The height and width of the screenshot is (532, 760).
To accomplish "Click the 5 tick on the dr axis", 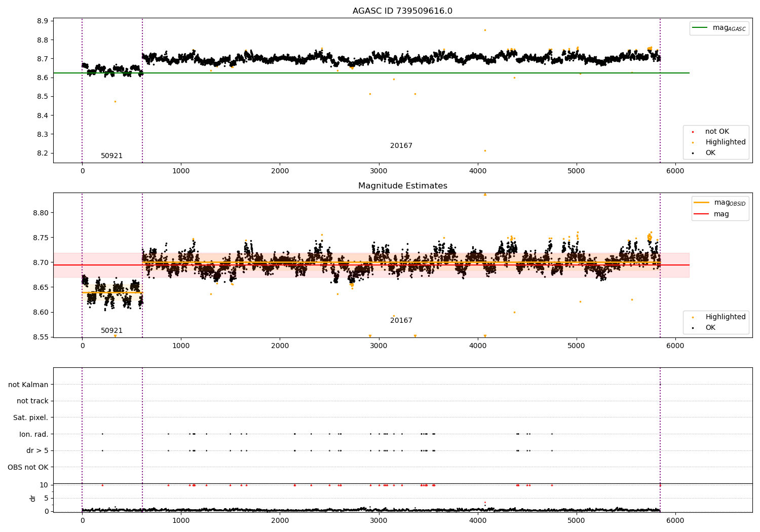I will 46,499.
